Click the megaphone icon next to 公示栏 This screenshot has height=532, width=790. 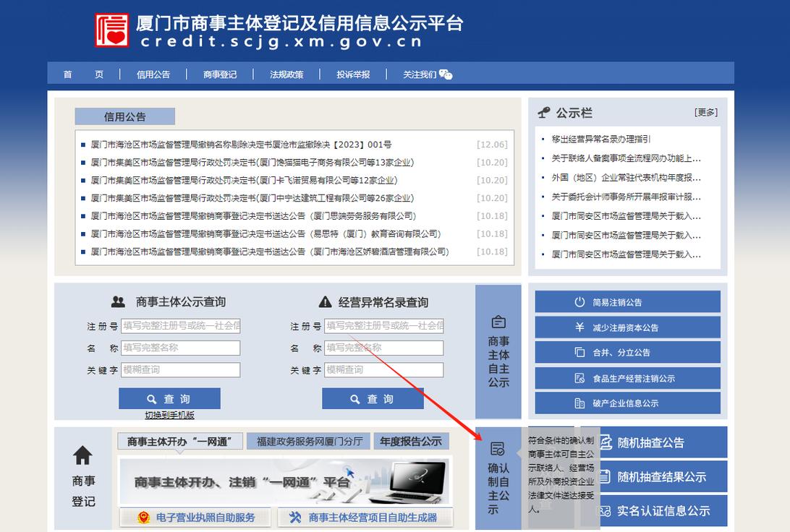(x=543, y=113)
